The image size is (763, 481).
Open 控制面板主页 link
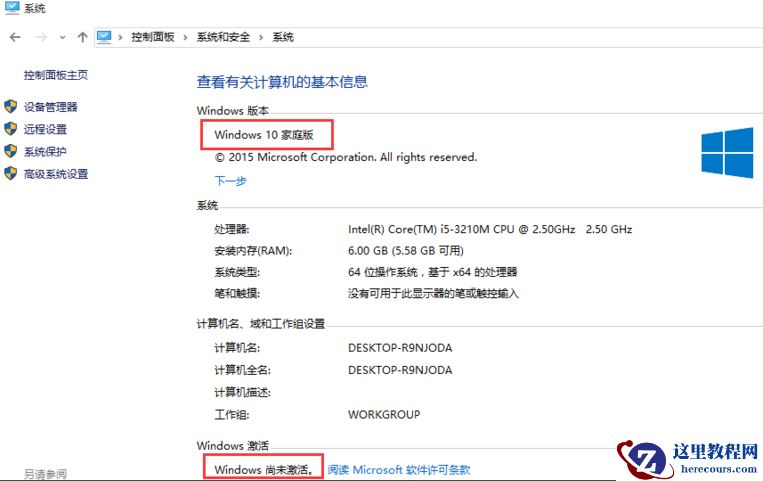click(56, 75)
